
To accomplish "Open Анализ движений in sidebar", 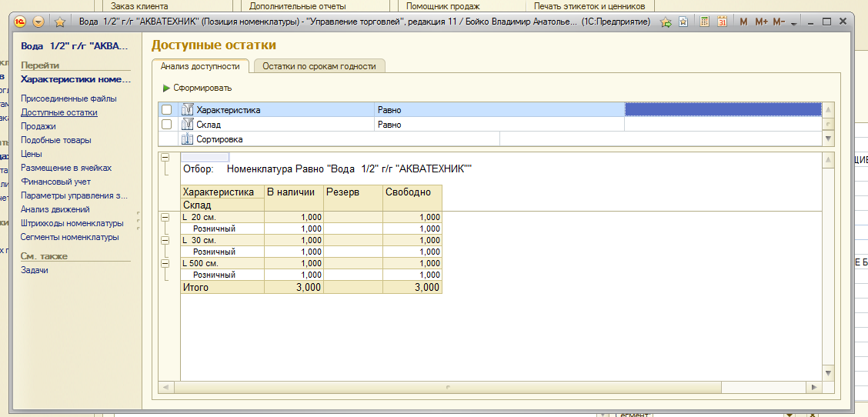I will click(55, 209).
